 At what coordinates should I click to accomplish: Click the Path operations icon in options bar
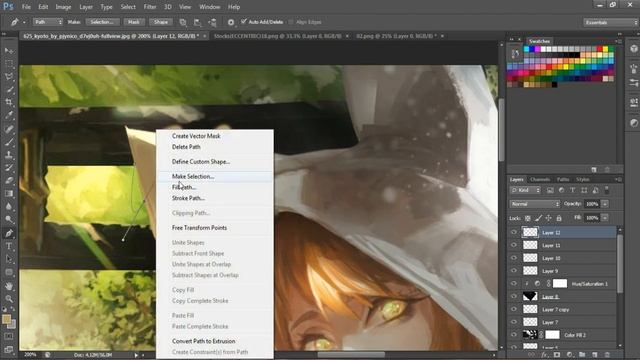[x=183, y=22]
